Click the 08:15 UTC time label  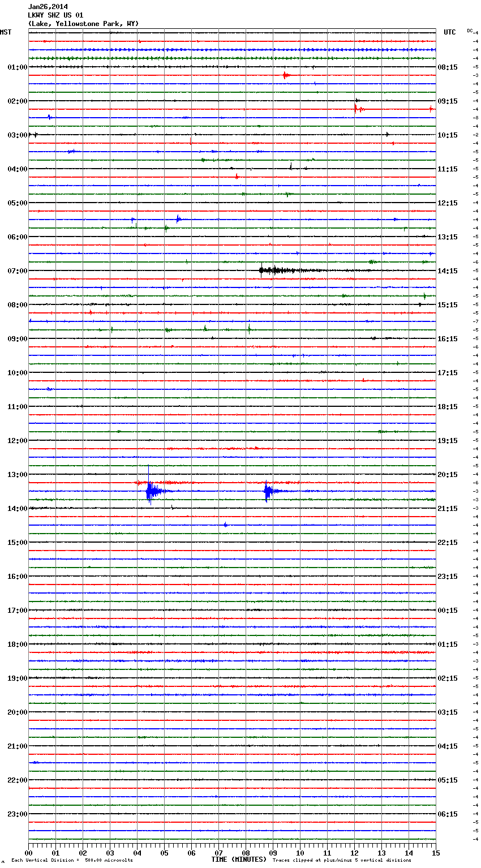(x=448, y=67)
